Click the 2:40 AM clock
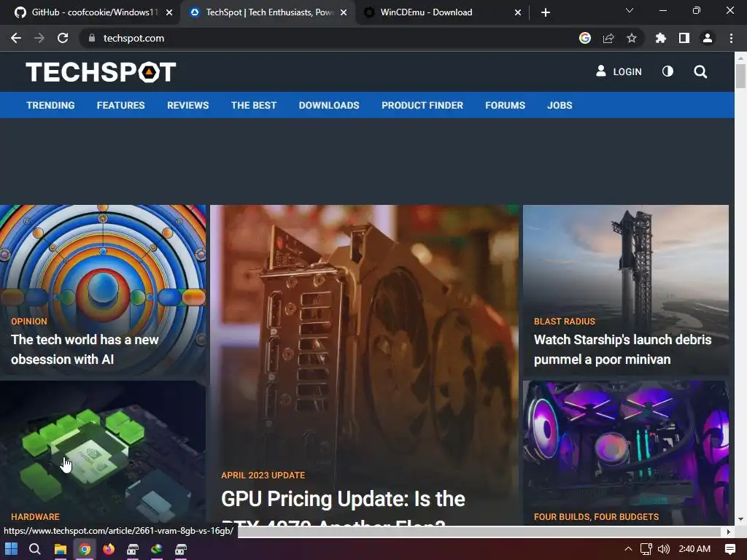This screenshot has width=747, height=560. tap(694, 549)
